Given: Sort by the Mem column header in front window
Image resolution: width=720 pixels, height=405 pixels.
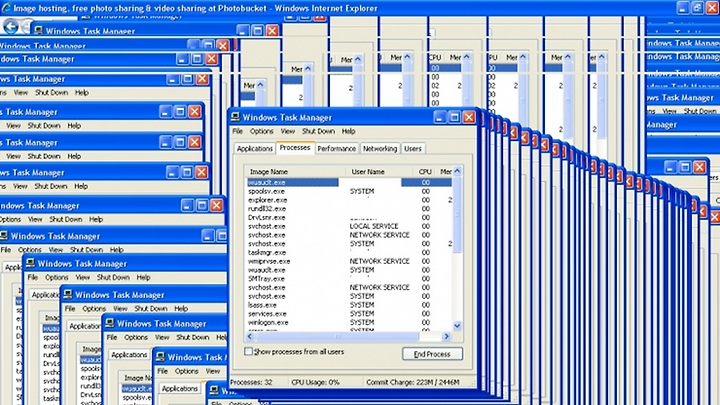Looking at the screenshot, I should coord(444,172).
